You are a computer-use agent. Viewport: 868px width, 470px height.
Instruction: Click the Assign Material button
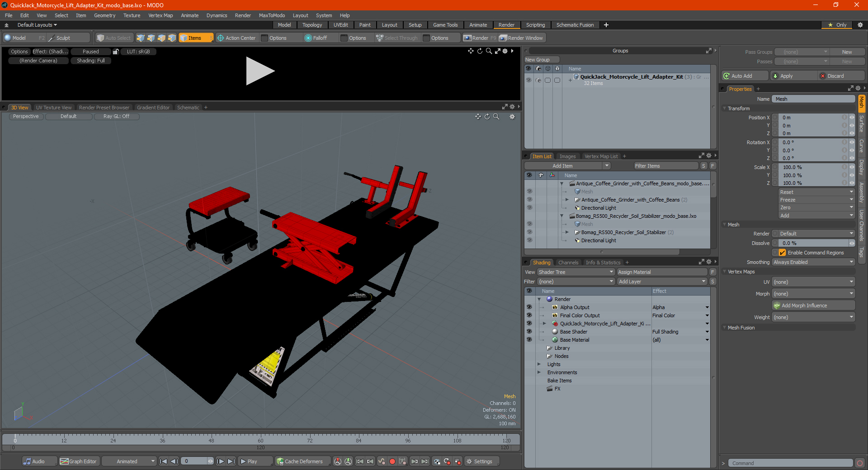[x=662, y=272]
